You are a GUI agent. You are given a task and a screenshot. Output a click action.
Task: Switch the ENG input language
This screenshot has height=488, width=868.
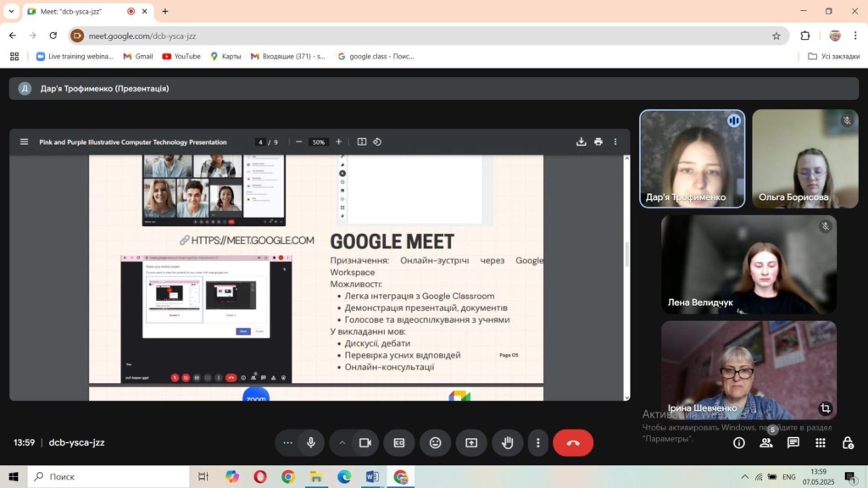pos(789,477)
